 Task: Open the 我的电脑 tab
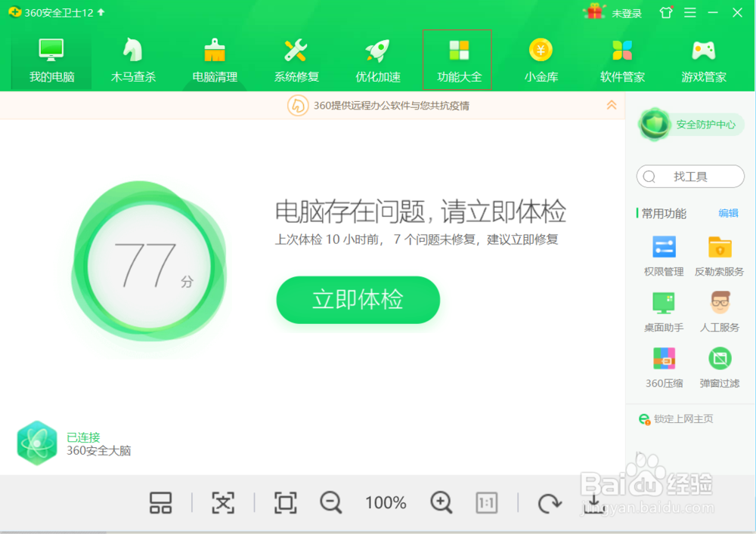51,60
